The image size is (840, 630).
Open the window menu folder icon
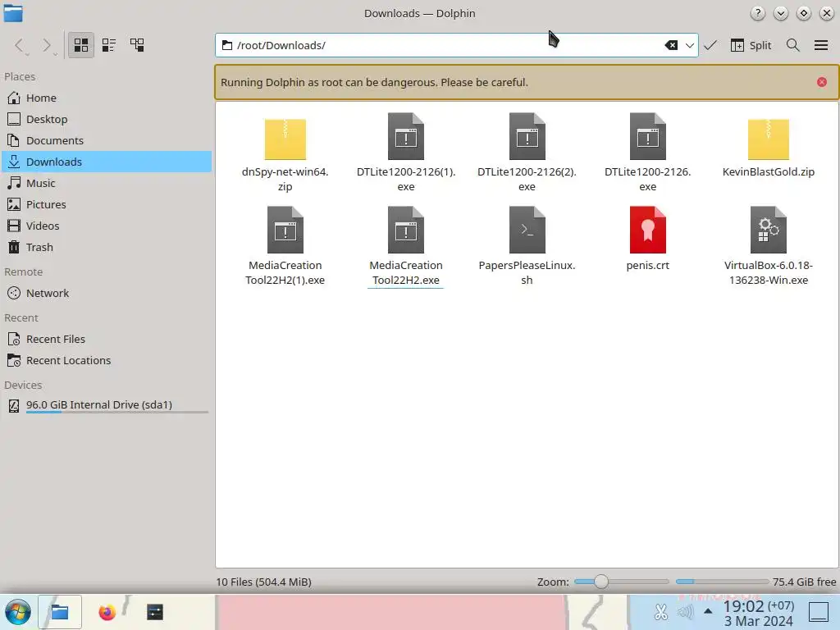(x=13, y=13)
